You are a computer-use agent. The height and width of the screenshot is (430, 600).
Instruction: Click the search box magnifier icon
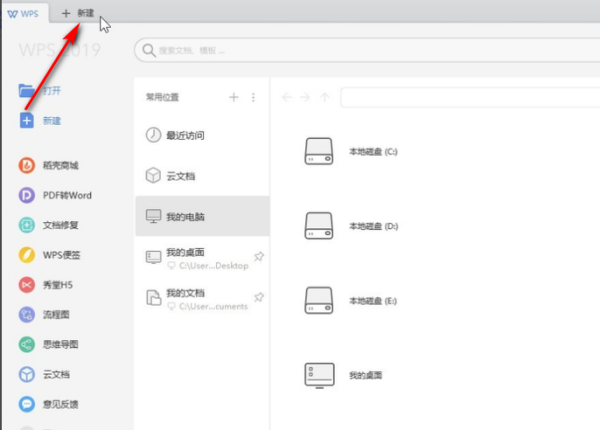click(148, 50)
